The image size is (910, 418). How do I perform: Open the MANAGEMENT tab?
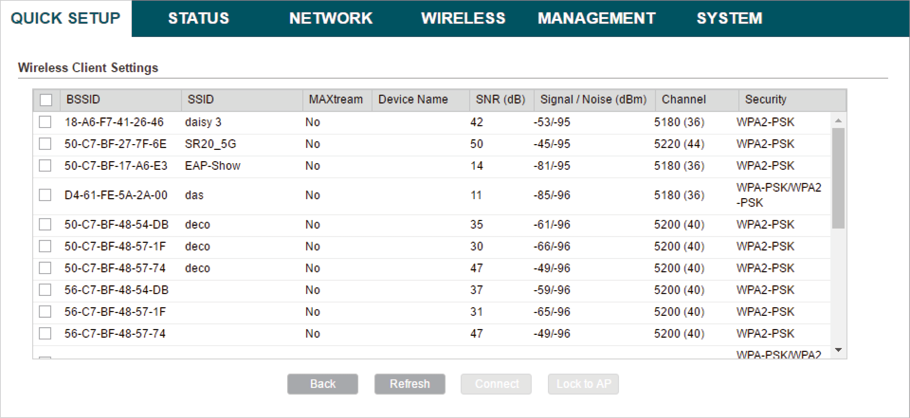click(596, 18)
